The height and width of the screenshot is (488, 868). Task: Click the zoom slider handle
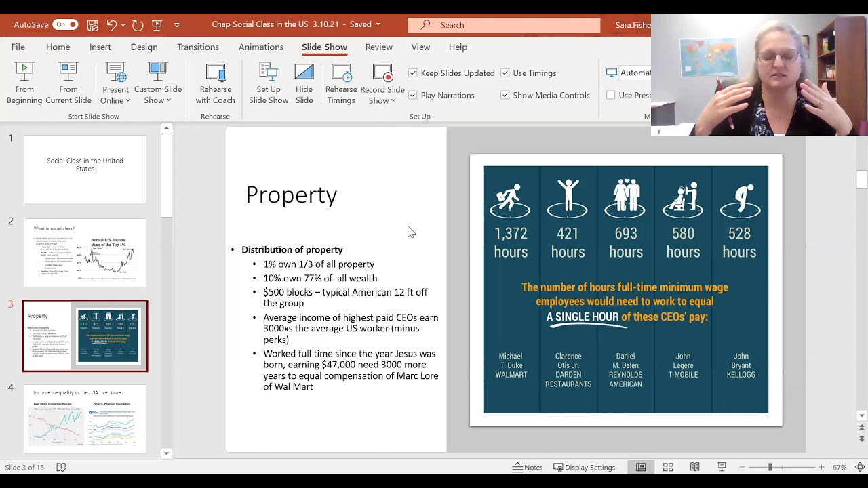tap(770, 467)
